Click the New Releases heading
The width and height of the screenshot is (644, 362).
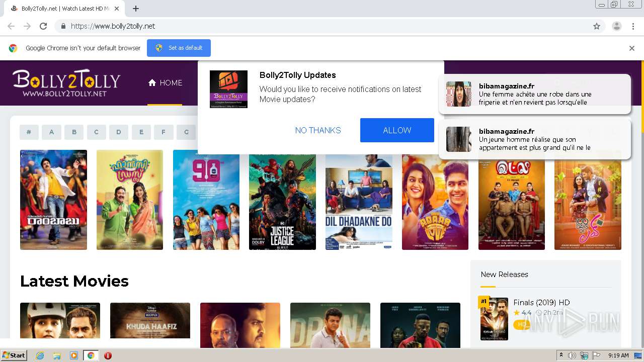pyautogui.click(x=504, y=275)
